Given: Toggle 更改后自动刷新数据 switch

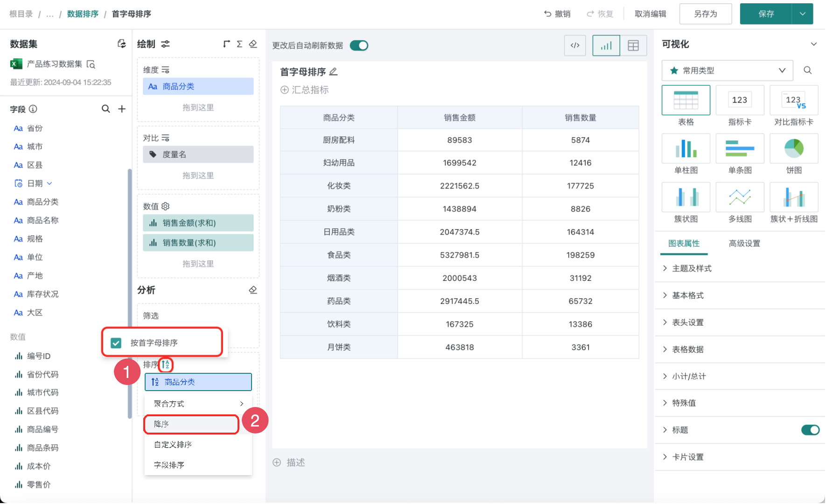Looking at the screenshot, I should [x=359, y=45].
